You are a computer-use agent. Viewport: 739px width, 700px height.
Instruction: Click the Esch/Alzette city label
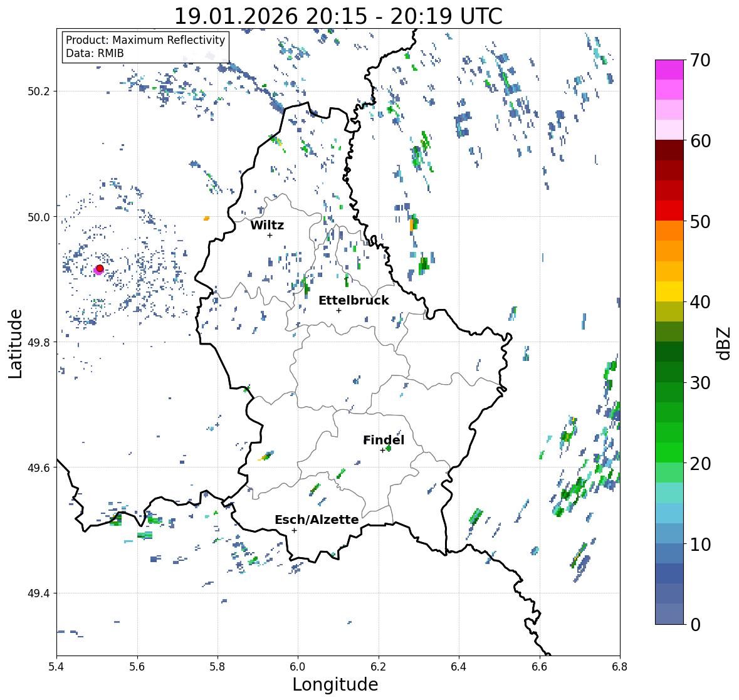(x=317, y=520)
